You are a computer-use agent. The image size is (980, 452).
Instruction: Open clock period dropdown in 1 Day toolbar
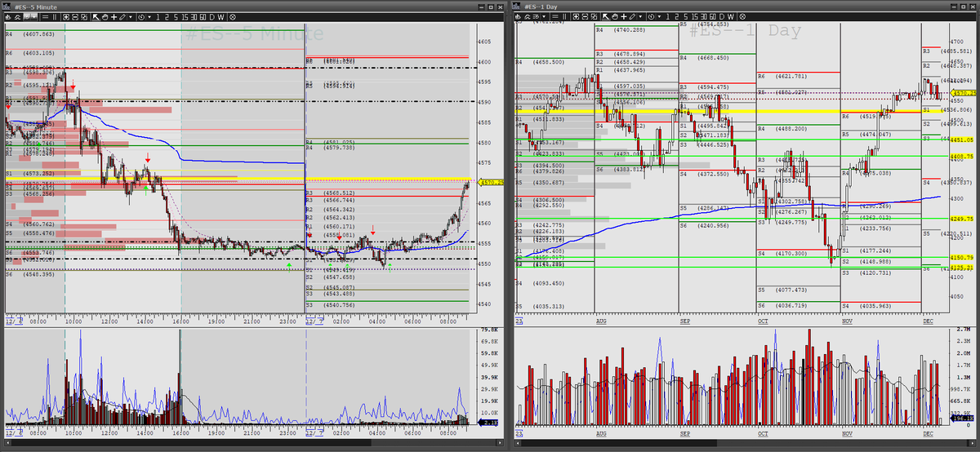(660, 17)
